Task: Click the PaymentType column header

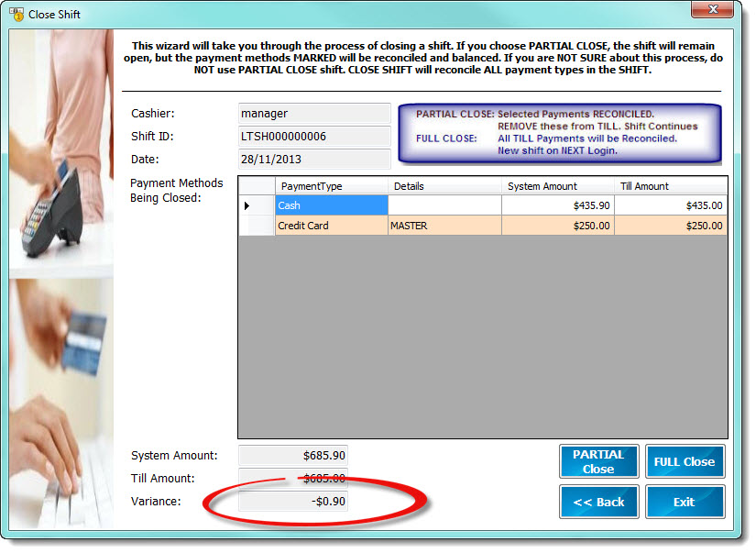Action: [x=331, y=186]
